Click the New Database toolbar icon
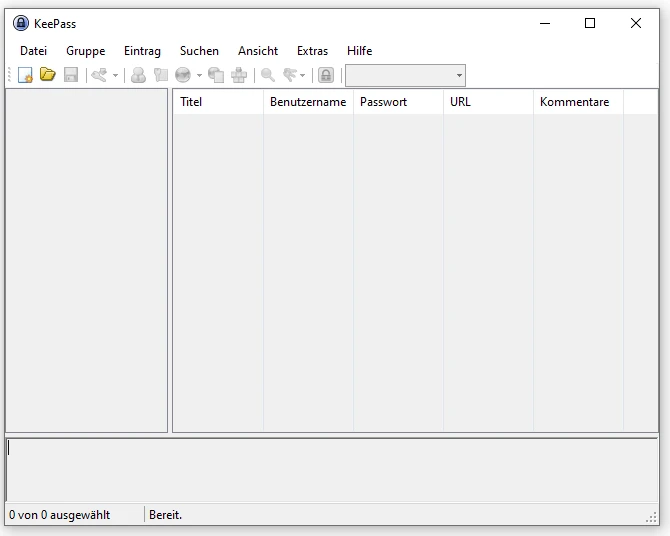Screen dimensions: 670x536 (25, 75)
